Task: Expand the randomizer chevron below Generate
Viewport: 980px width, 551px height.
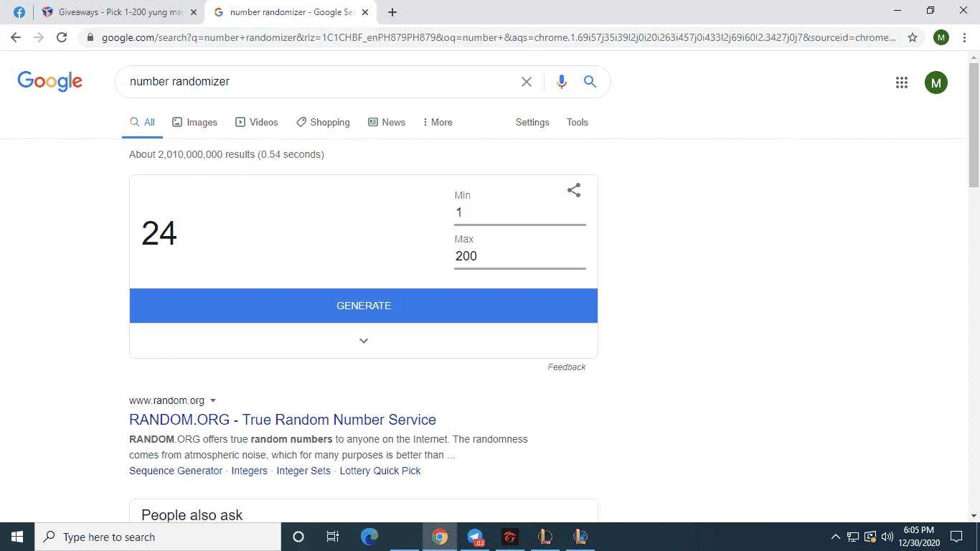Action: (364, 341)
